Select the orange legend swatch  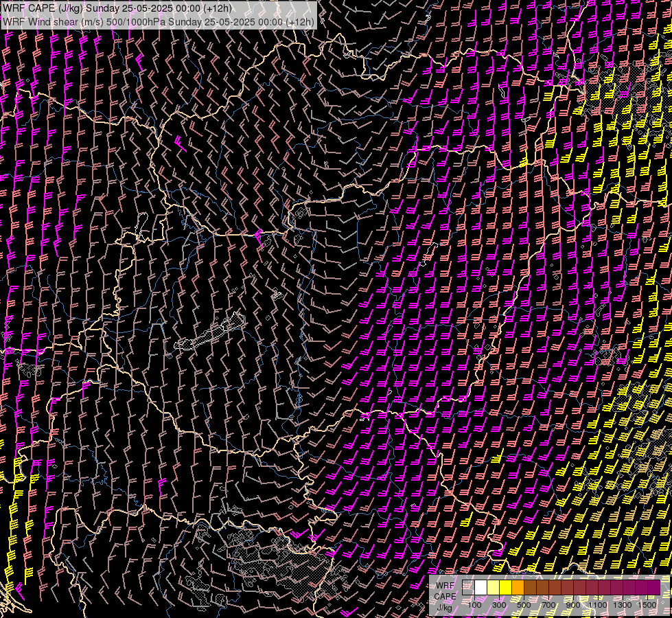(518, 587)
